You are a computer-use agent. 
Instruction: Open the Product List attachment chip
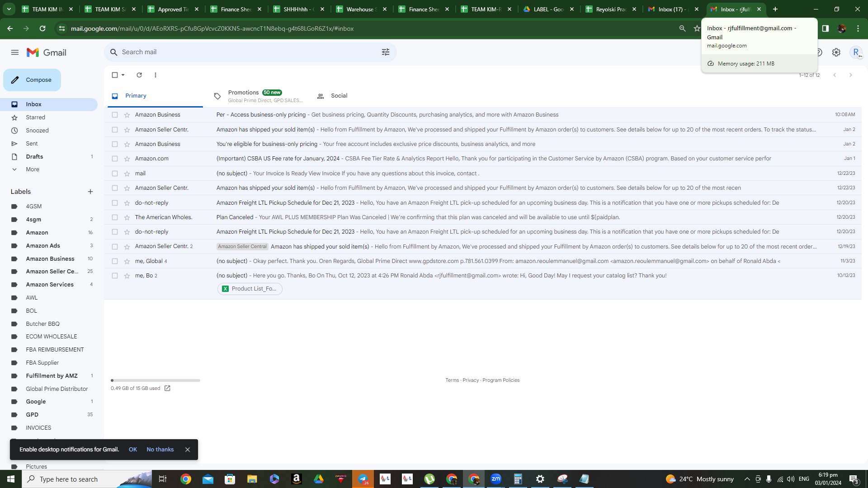pyautogui.click(x=250, y=289)
